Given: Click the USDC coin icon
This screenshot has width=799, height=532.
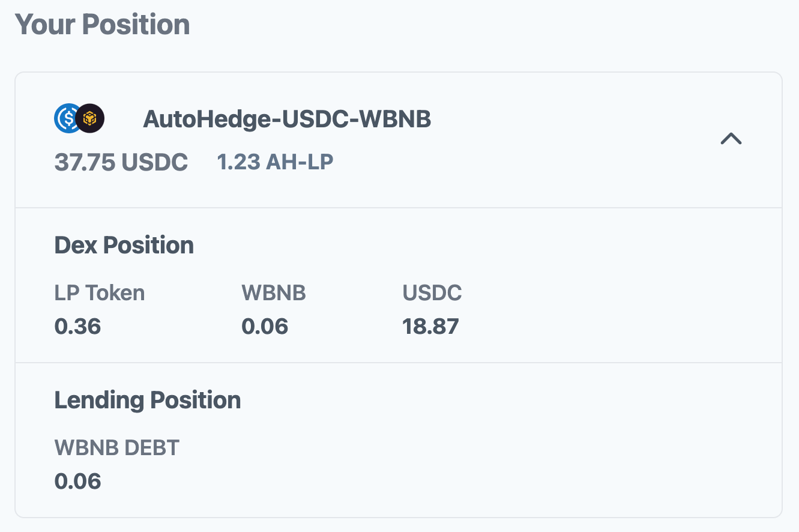Looking at the screenshot, I should coord(67,119).
